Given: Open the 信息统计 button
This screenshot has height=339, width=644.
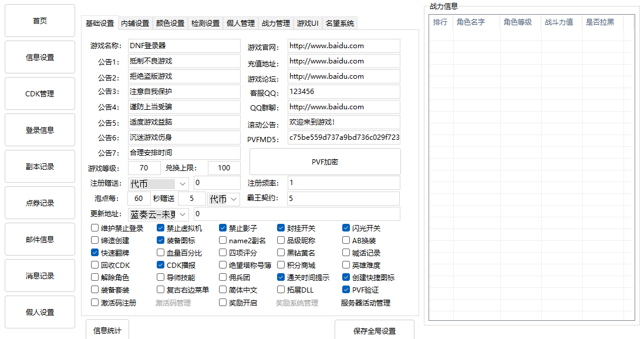Looking at the screenshot, I should pos(107,330).
